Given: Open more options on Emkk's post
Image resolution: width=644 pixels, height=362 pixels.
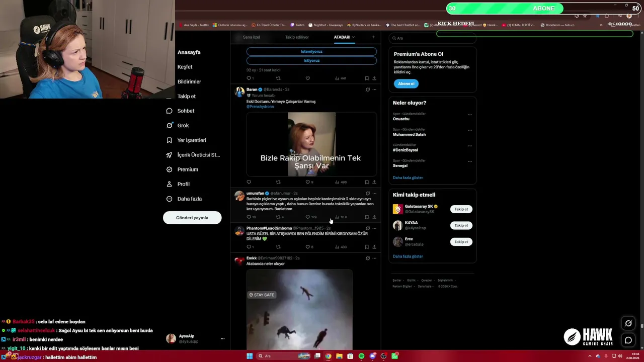Looking at the screenshot, I should (374, 258).
